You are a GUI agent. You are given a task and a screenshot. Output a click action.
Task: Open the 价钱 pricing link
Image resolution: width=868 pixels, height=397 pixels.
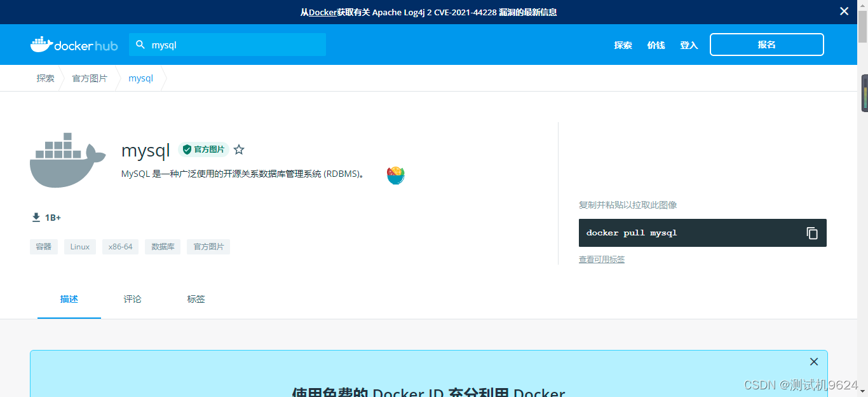[x=656, y=45]
